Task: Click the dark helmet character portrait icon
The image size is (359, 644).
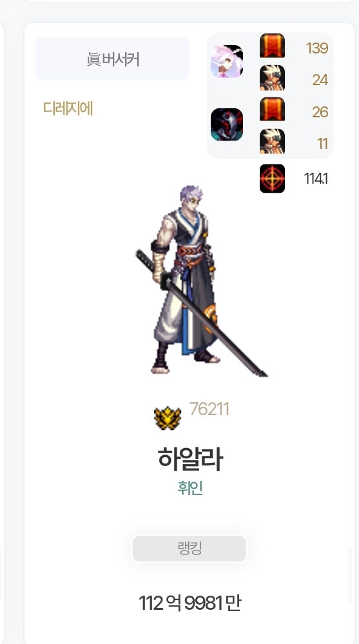Action: pos(227,124)
